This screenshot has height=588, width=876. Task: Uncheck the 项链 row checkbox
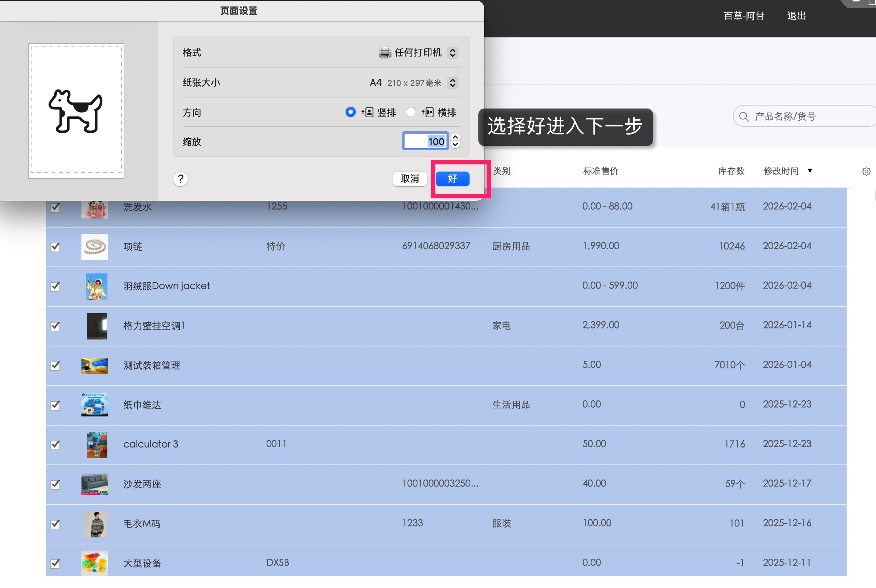tap(55, 247)
